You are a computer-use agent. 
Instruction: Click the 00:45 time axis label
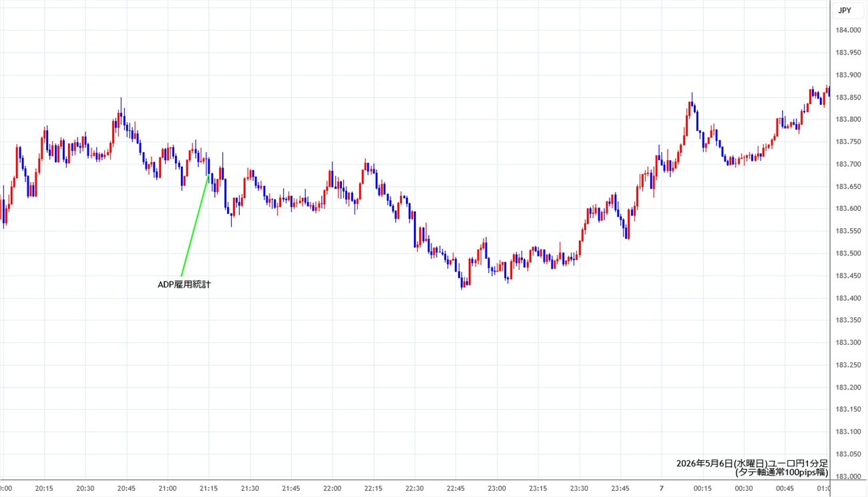tap(785, 488)
